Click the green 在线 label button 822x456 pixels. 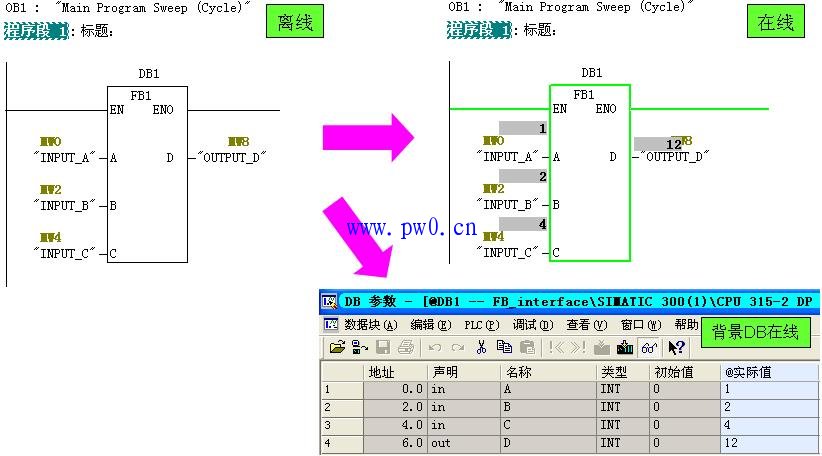click(x=775, y=22)
